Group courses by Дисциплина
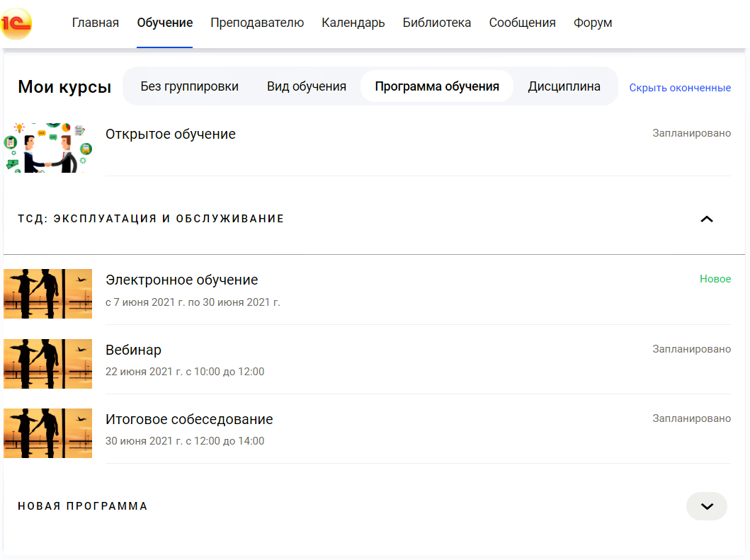Image resolution: width=750 pixels, height=560 pixels. point(564,86)
